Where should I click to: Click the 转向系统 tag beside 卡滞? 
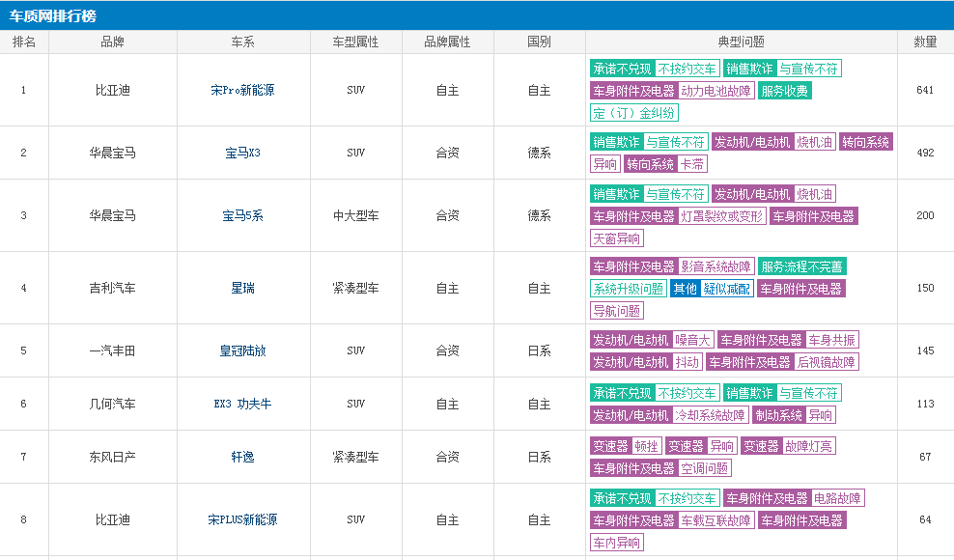(x=651, y=164)
